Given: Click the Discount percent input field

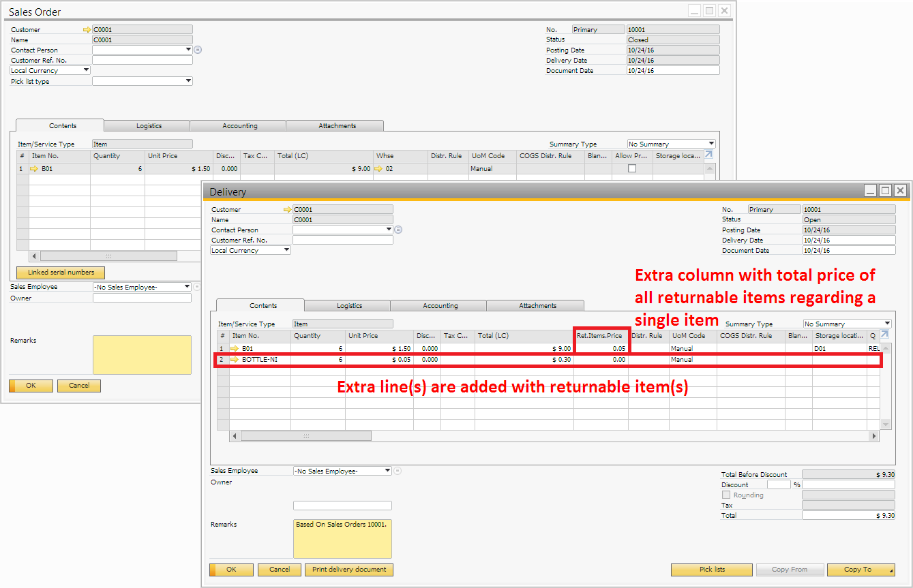Looking at the screenshot, I should [779, 485].
